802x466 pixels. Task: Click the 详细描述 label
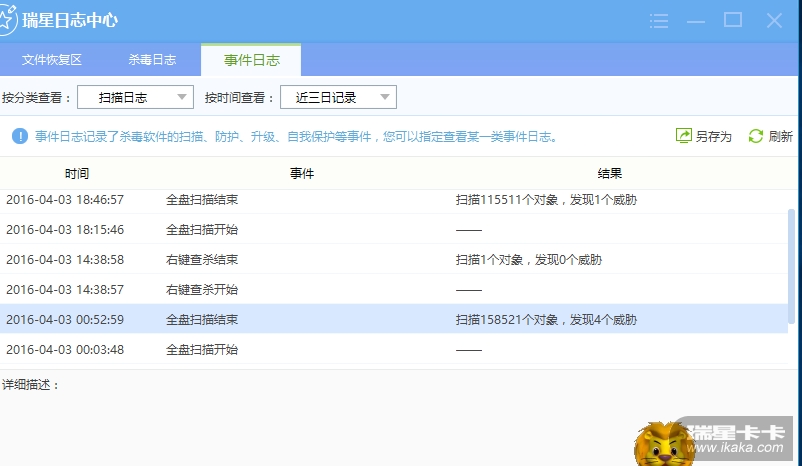coord(30,385)
